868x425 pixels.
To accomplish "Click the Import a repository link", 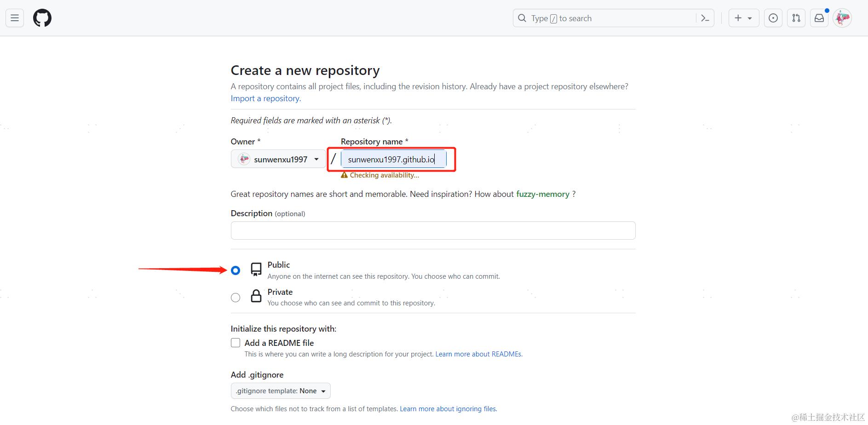I will pos(266,98).
